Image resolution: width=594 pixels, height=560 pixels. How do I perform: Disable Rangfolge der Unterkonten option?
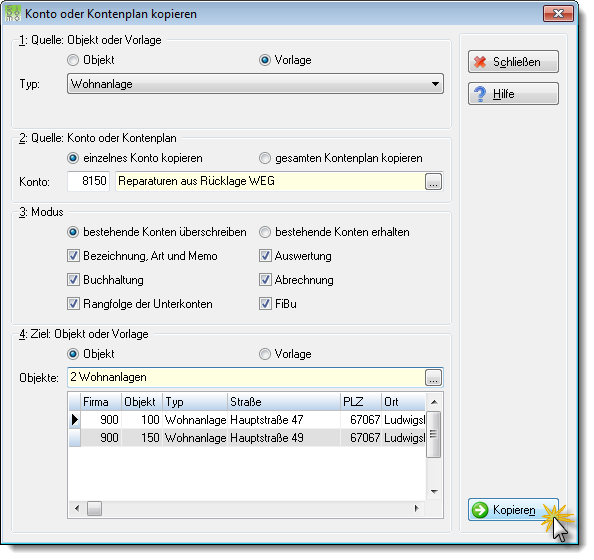[73, 304]
